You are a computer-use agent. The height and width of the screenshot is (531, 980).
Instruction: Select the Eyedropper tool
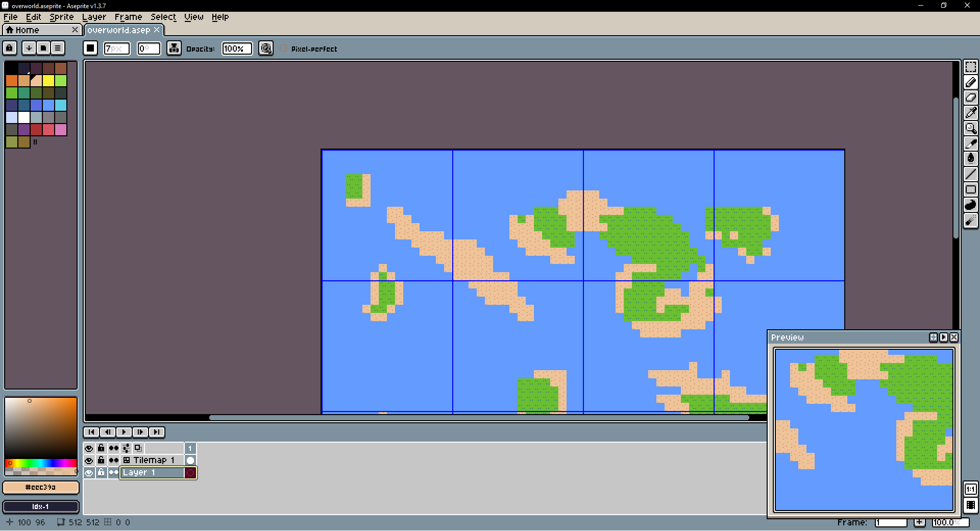click(x=970, y=113)
